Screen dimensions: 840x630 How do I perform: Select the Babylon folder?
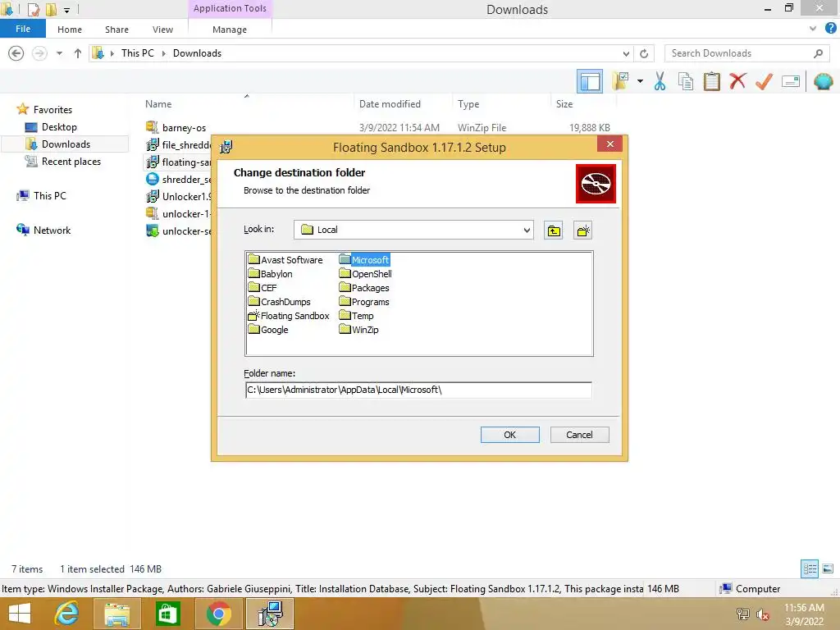click(271, 274)
